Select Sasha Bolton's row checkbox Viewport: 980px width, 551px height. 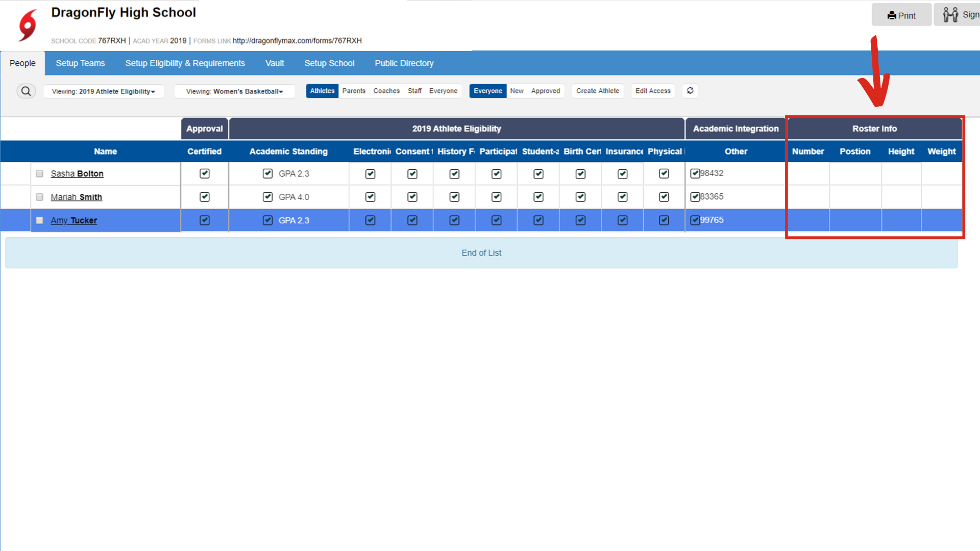[40, 174]
